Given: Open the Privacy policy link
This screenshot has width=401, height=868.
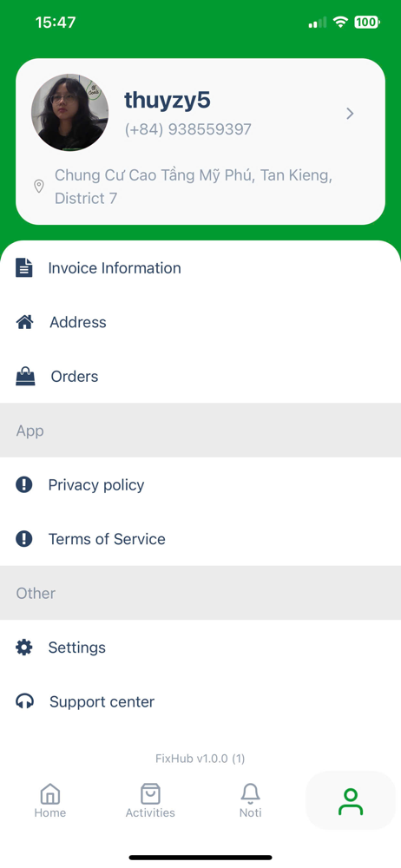Looking at the screenshot, I should coord(200,485).
